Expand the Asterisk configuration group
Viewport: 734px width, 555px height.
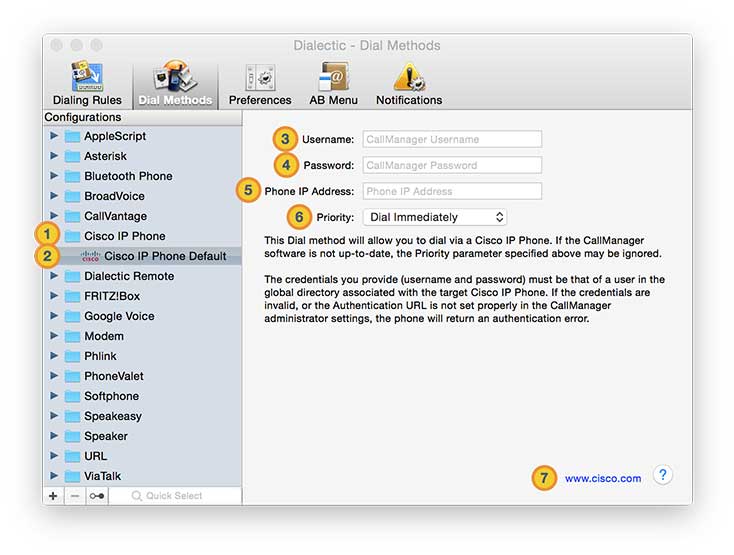pyautogui.click(x=54, y=156)
